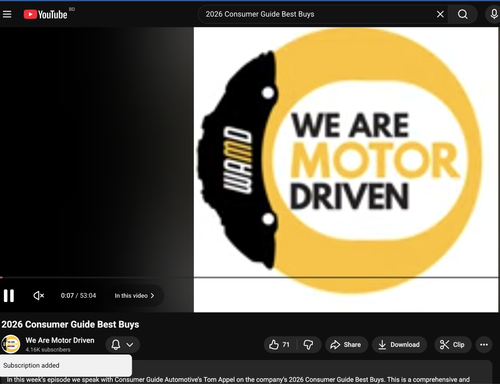Open notification bell subscription dropdown
Viewport: 500px width, 384px height.
(122, 345)
